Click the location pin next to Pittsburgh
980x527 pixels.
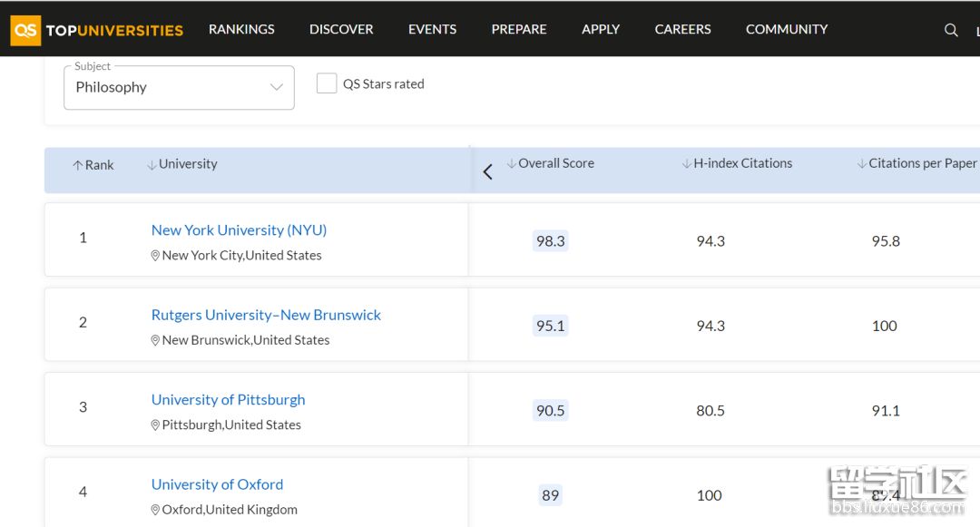point(155,425)
